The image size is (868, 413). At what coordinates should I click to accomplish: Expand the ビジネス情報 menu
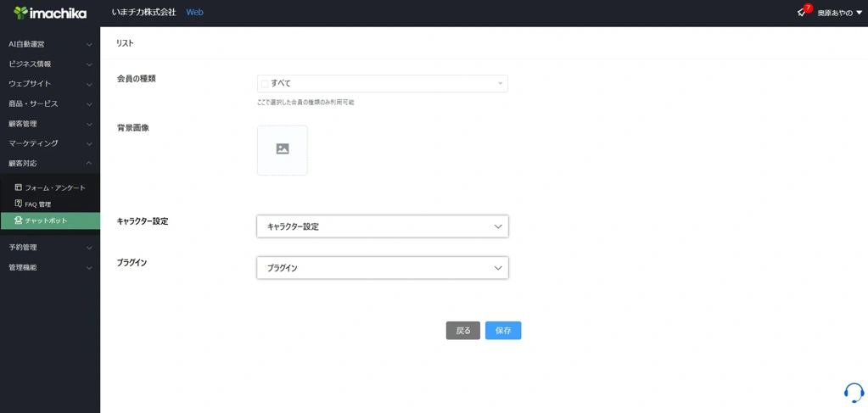coord(50,64)
